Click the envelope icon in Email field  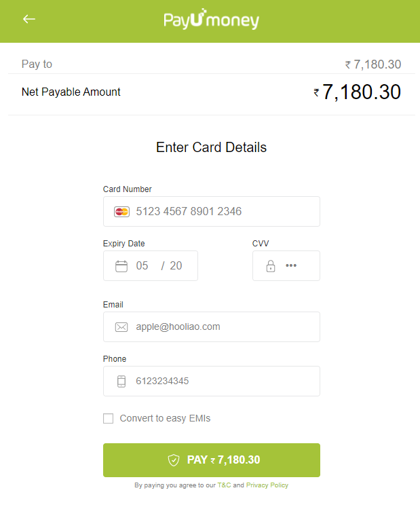pos(121,327)
